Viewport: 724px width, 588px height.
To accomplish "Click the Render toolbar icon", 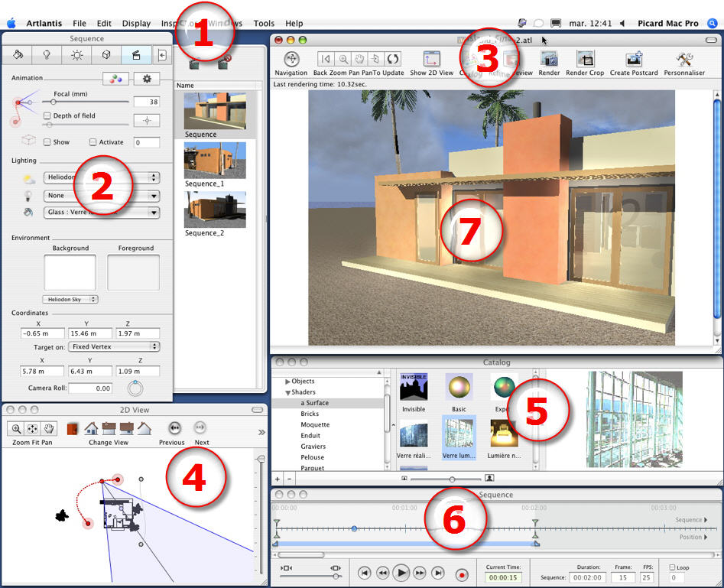I will click(x=549, y=60).
